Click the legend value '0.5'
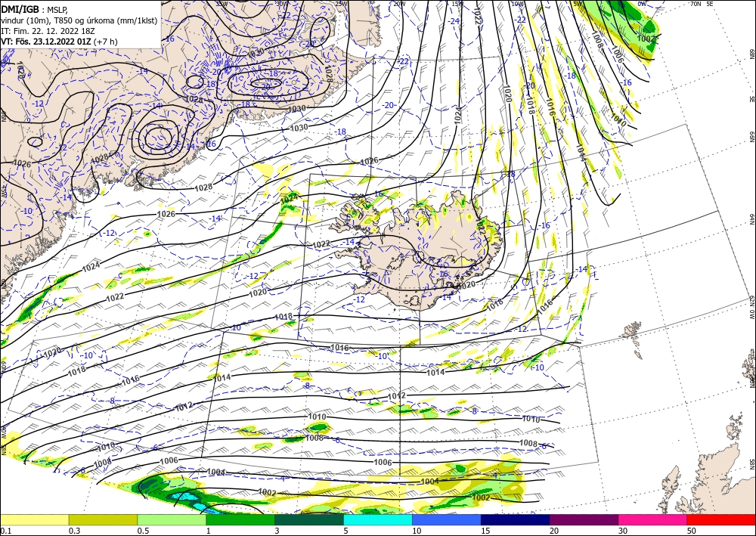 143,531
